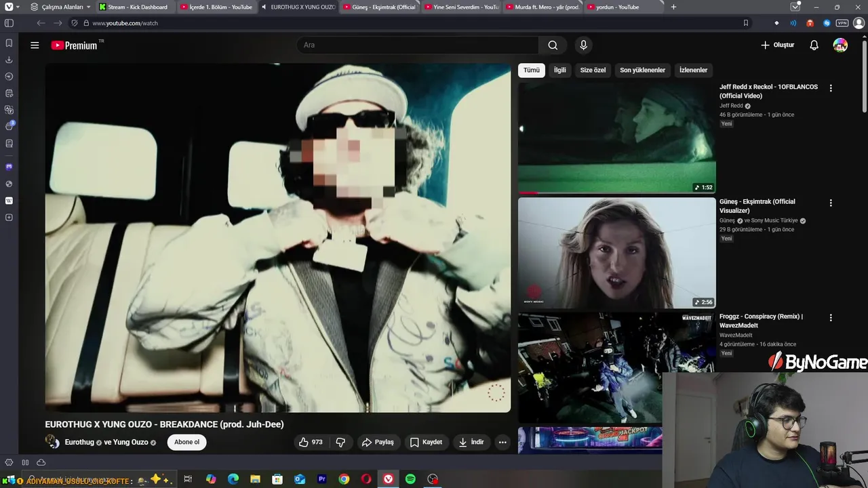Go back in browser history
Viewport: 868px width, 488px height.
point(41,23)
